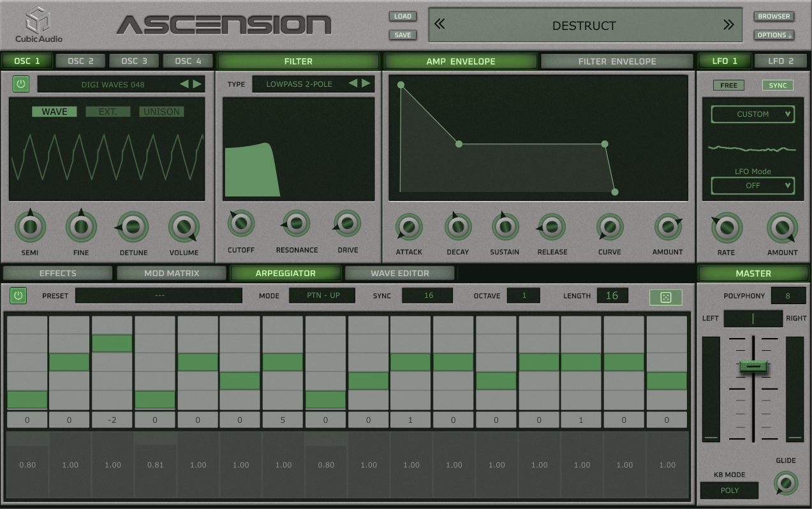812x509 pixels.
Task: Open the LFO shape CUSTOM dropdown
Action: click(x=753, y=114)
